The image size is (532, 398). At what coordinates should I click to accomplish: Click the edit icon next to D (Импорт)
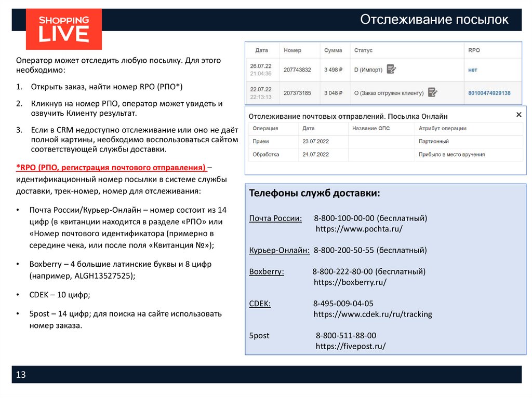click(x=391, y=69)
